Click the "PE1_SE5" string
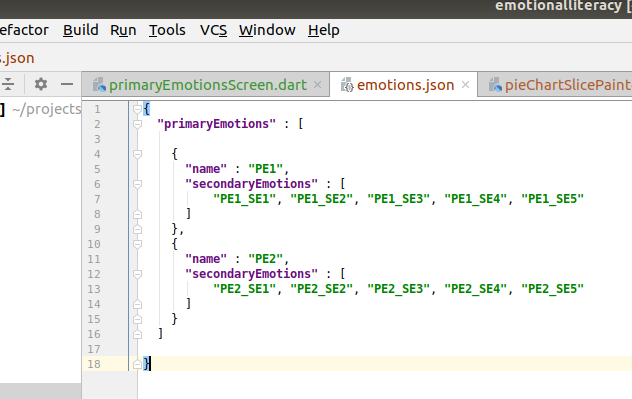Screen dimensions: 632x399 coord(553,199)
